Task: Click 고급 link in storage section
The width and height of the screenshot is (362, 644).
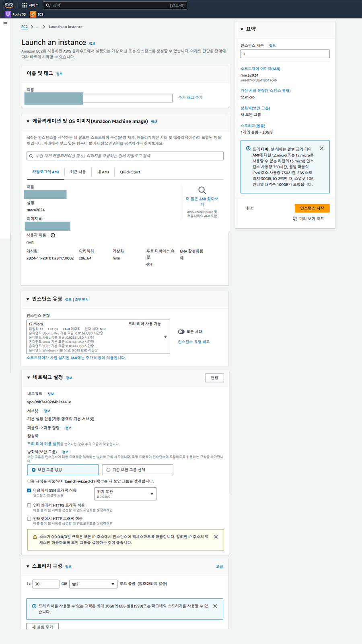Action: point(219,566)
